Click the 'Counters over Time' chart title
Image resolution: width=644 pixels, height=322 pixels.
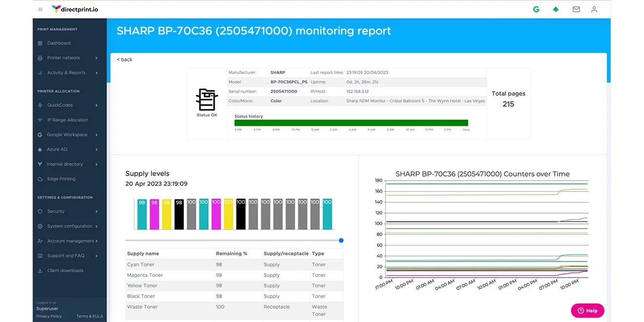click(483, 174)
